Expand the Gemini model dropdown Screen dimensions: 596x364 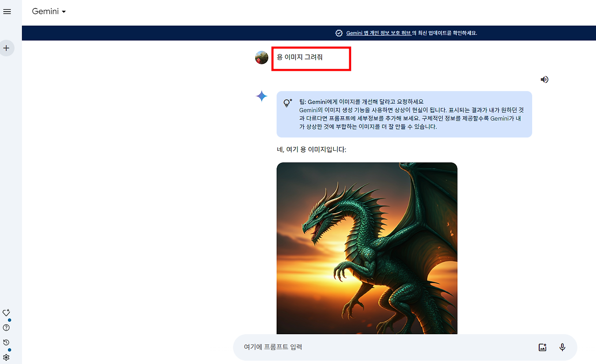point(49,12)
